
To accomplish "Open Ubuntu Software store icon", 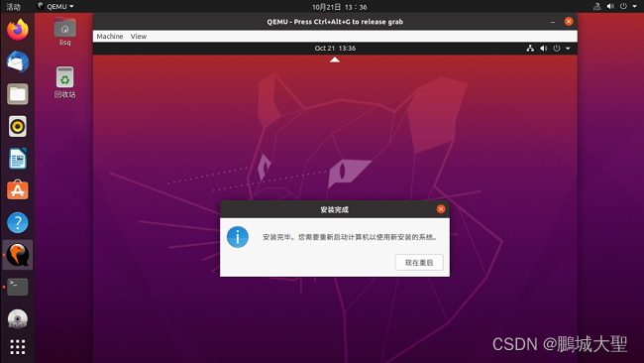I will (17, 190).
